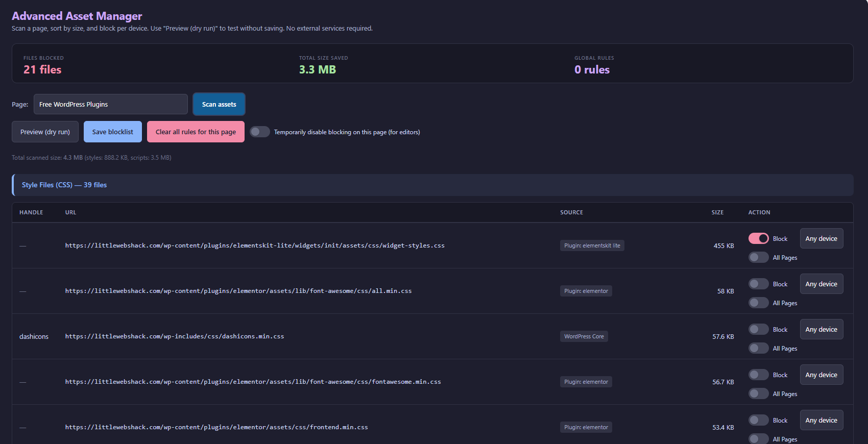Screen dimensions: 868x444
Task: Click the 455 KB size value
Action: (x=724, y=245)
